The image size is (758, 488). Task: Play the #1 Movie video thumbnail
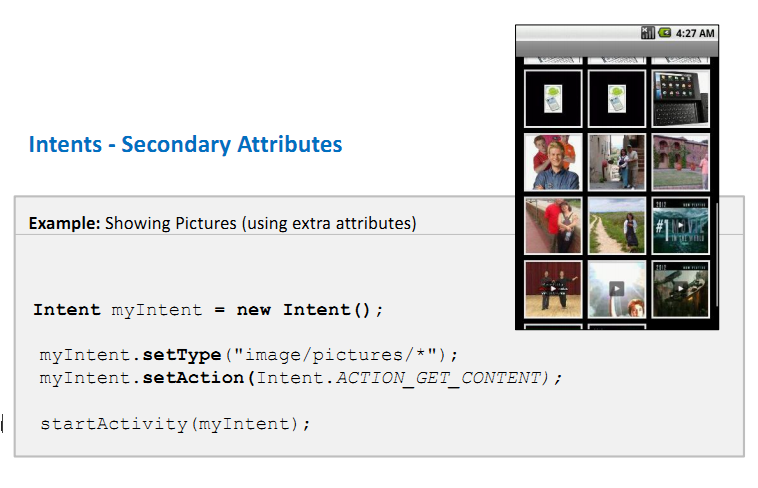point(681,226)
